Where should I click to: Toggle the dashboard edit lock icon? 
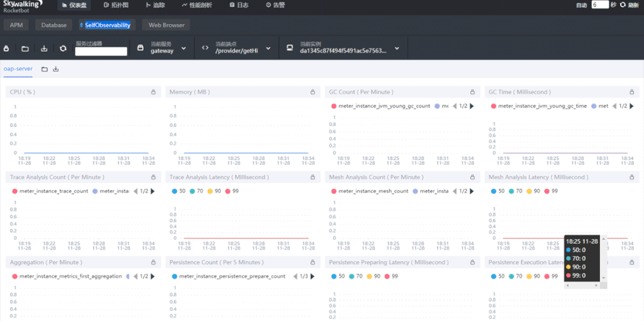(x=6, y=48)
